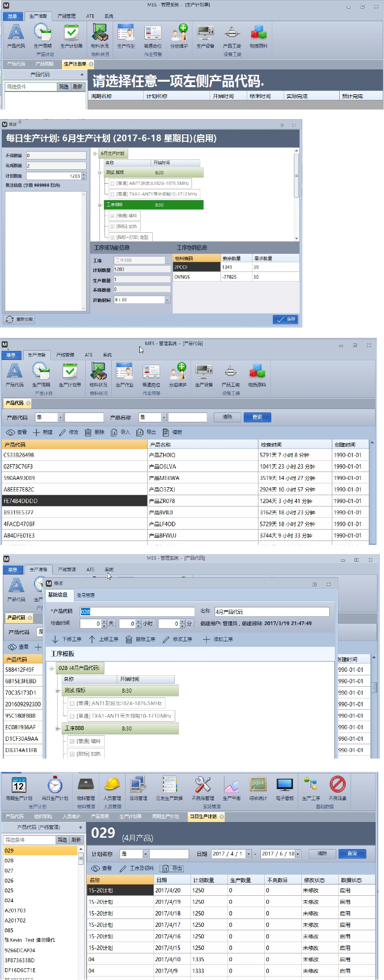Click the 综合统计 blackboard icon
The width and height of the screenshot is (384, 980).
point(258,787)
